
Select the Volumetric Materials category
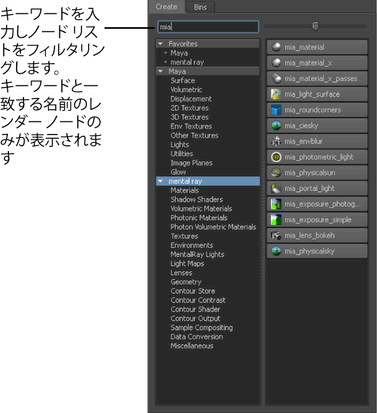pos(201,209)
